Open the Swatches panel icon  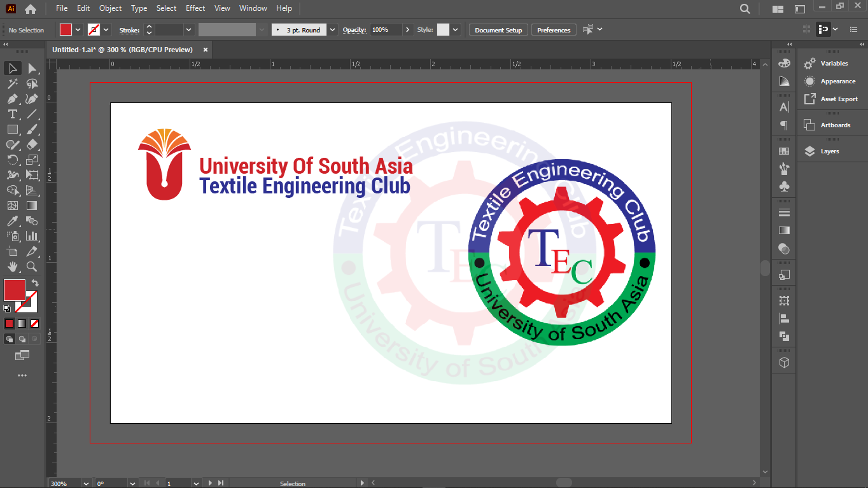click(784, 151)
